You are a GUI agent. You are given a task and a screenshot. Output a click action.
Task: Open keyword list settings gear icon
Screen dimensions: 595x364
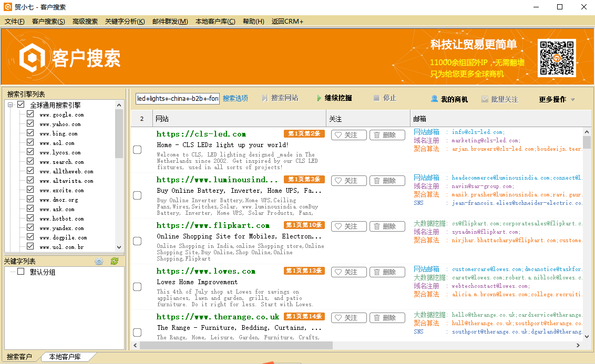99,261
